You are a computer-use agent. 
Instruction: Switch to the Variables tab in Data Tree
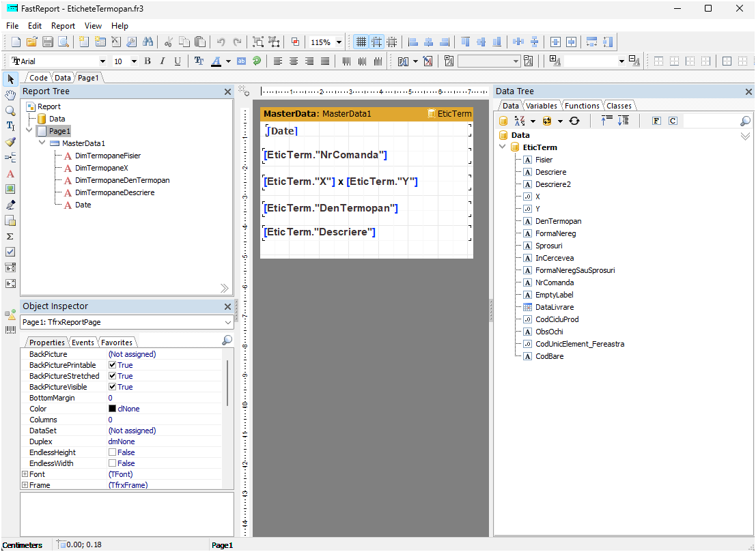(x=541, y=106)
